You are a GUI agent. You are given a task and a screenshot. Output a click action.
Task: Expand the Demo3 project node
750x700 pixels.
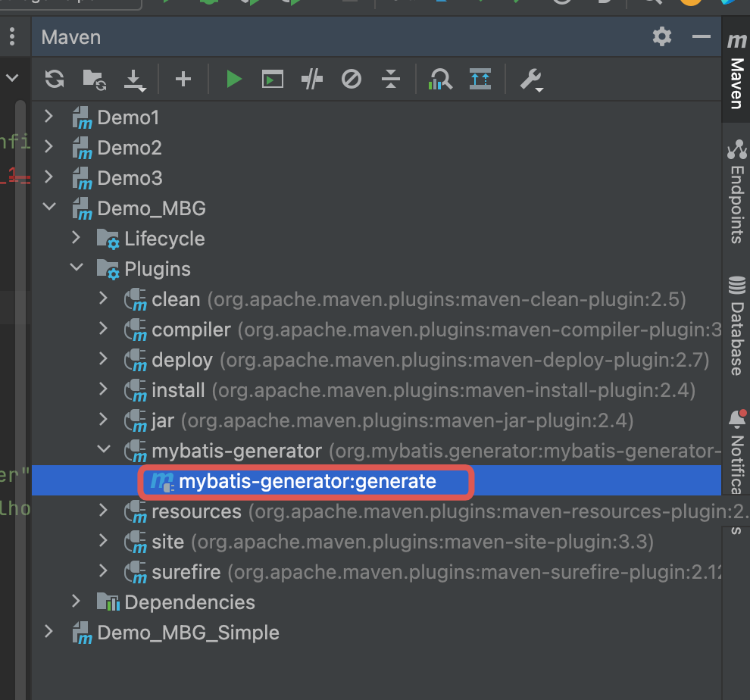[48, 177]
